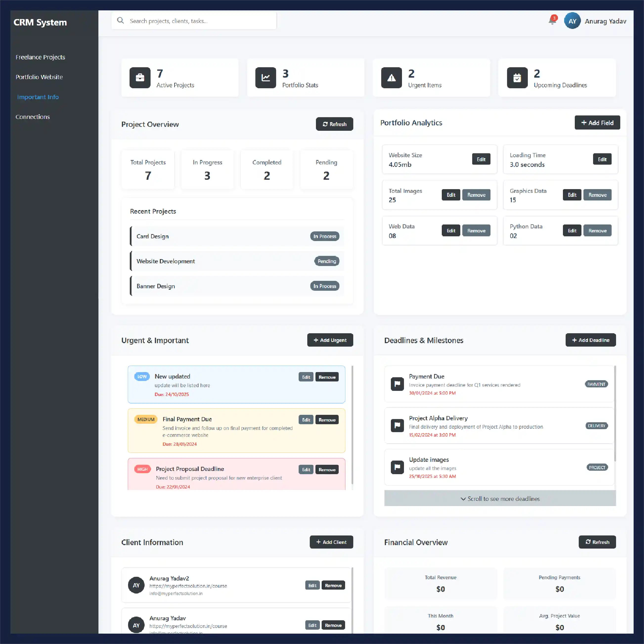Viewport: 644px width, 644px height.
Task: Open the Card Design recent project
Action: click(x=237, y=236)
